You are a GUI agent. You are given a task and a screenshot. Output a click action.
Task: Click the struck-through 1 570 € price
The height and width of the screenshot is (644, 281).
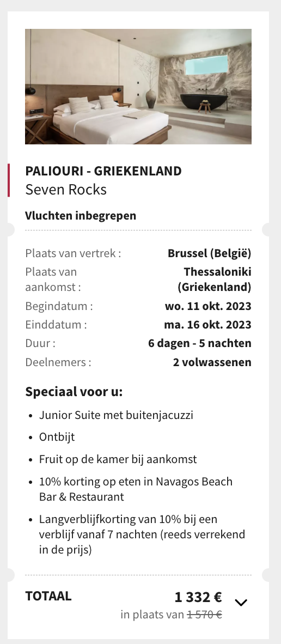click(x=205, y=615)
